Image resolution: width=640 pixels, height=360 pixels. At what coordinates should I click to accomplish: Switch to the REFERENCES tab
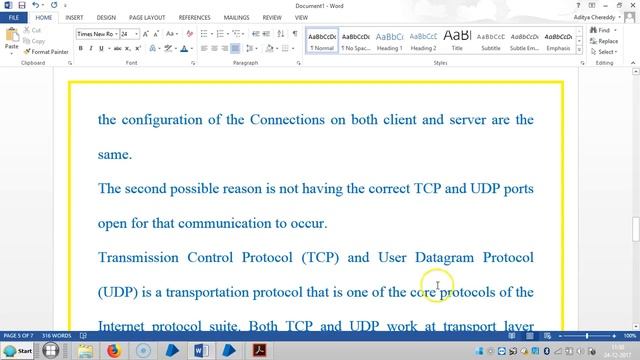click(x=194, y=18)
